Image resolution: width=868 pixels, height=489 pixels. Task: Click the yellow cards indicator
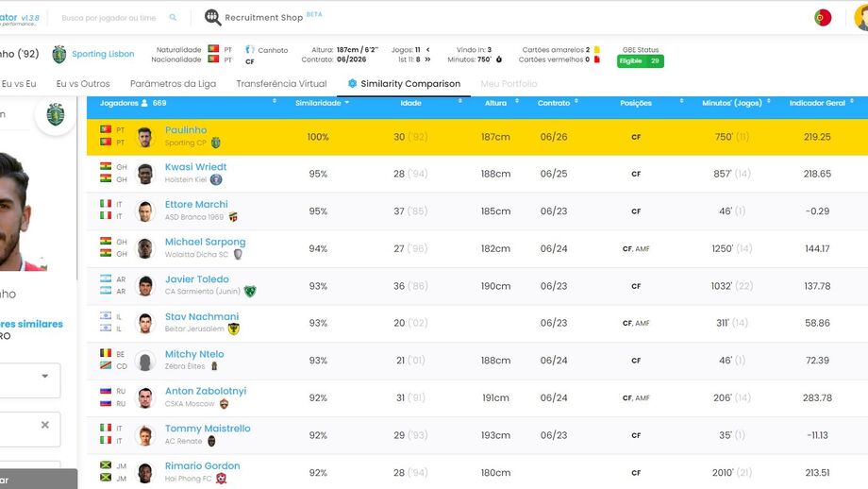[x=597, y=50]
